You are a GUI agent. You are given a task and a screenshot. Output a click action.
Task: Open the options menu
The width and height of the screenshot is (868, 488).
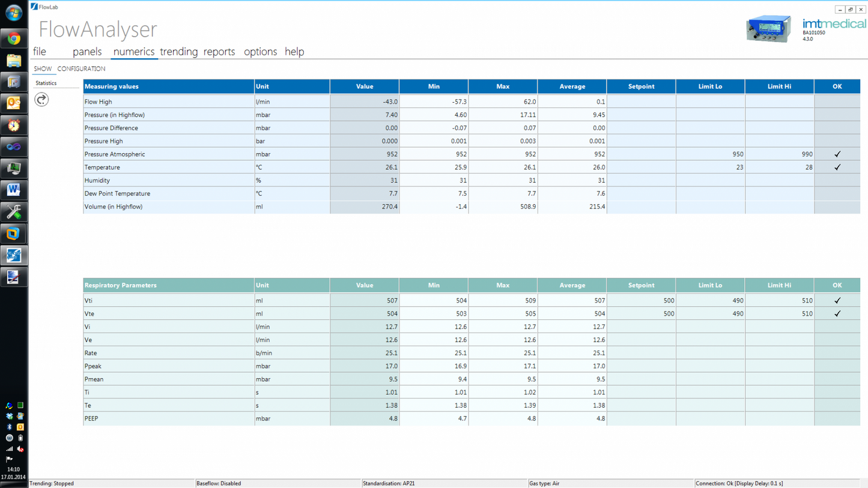260,52
